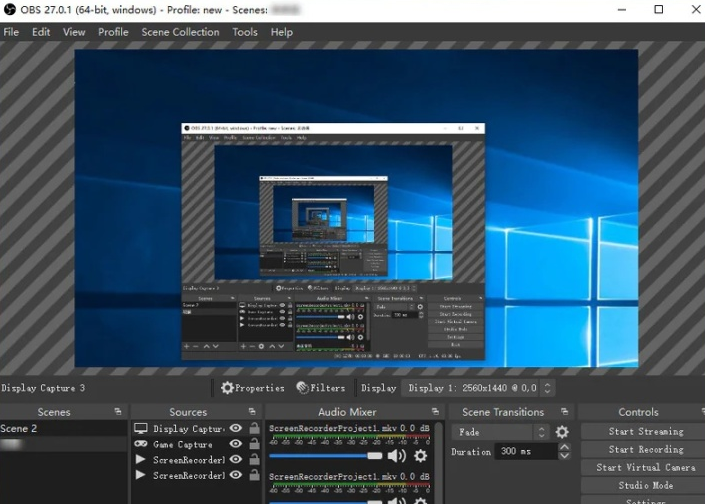Click the first ScreenRecorder1 play icon
This screenshot has height=504, width=705.
(140, 459)
